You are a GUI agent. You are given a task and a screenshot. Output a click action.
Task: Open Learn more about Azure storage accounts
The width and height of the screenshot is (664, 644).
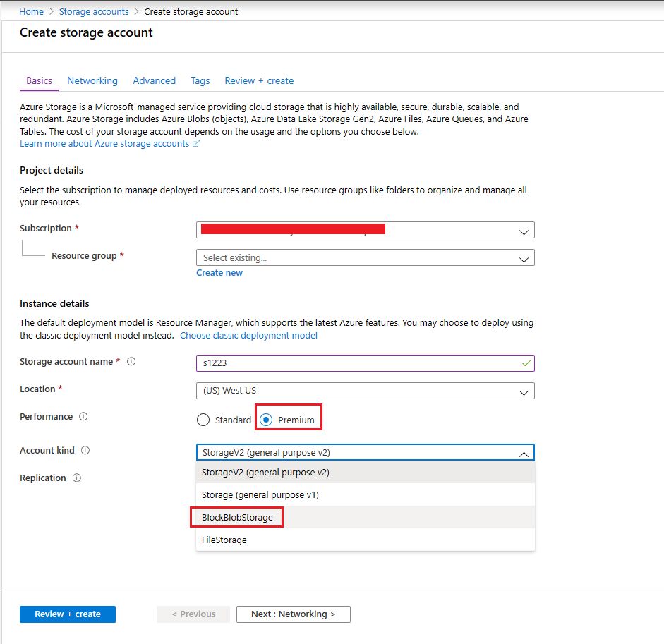coord(104,144)
